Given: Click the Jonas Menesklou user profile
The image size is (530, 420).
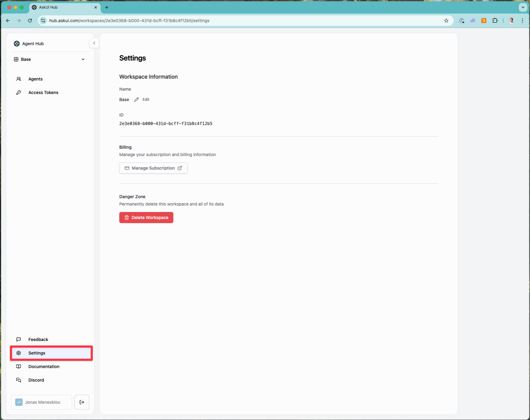Looking at the screenshot, I should coord(41,402).
